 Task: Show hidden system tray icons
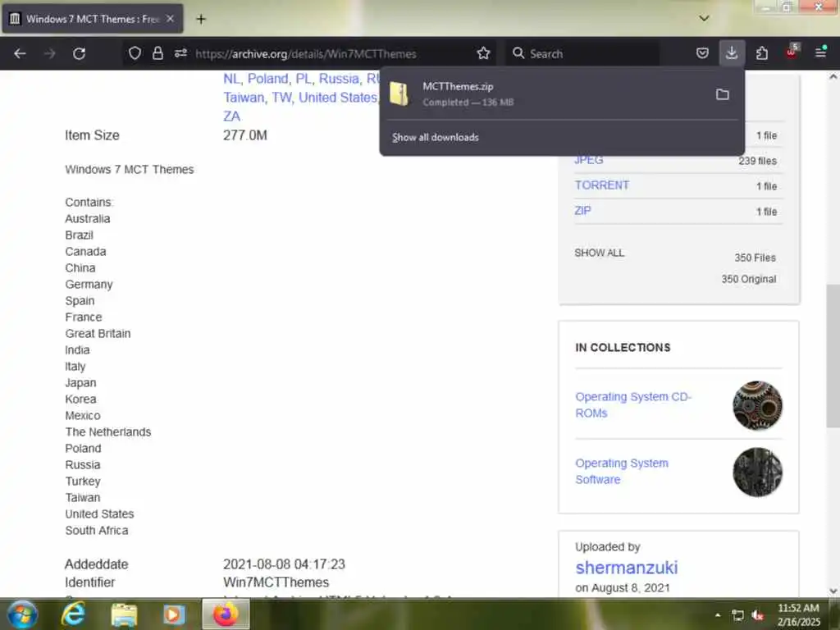coord(718,615)
